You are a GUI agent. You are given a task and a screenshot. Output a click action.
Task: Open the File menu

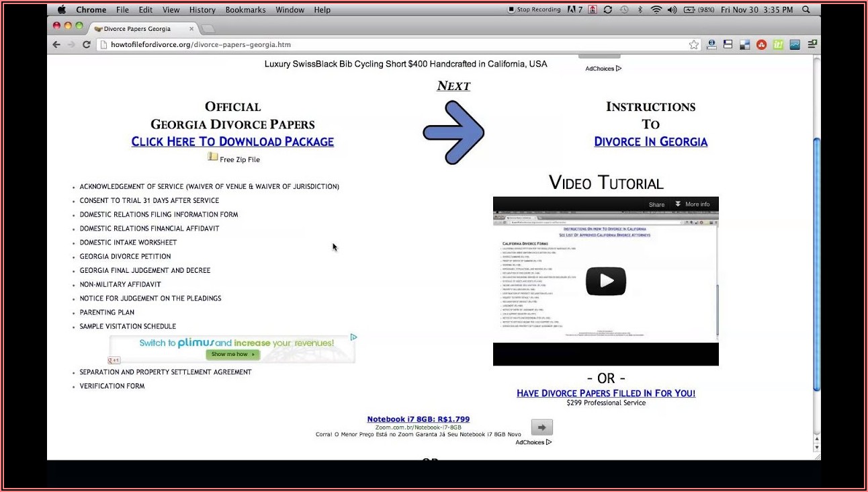(x=122, y=9)
